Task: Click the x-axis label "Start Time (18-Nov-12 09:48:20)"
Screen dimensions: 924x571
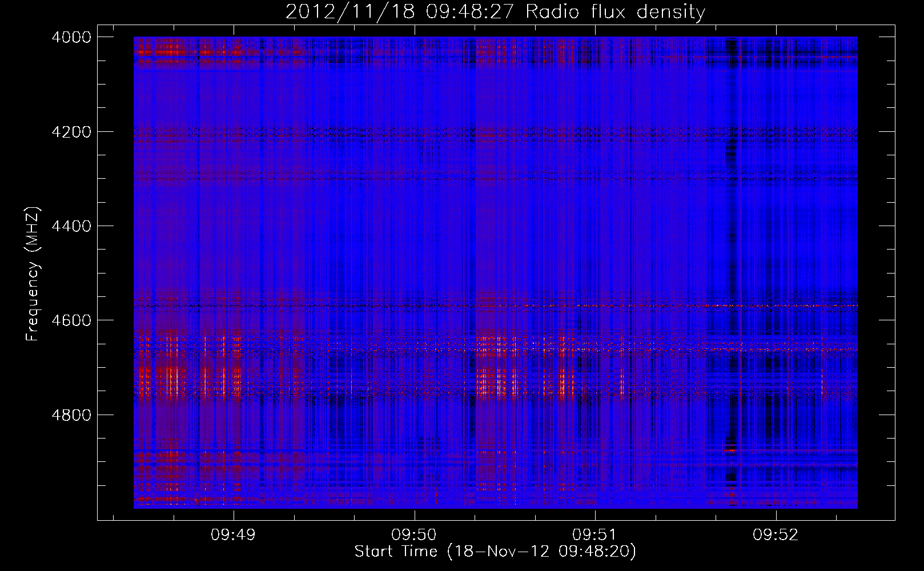Action: (495, 552)
